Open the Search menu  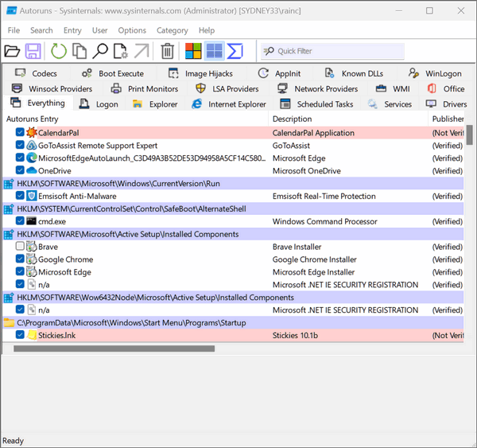pos(41,30)
